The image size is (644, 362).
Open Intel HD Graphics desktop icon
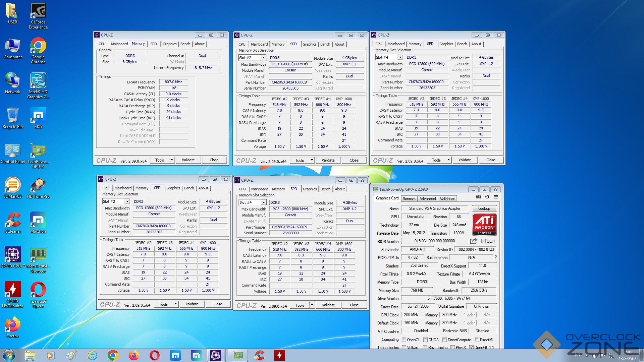coord(38,85)
